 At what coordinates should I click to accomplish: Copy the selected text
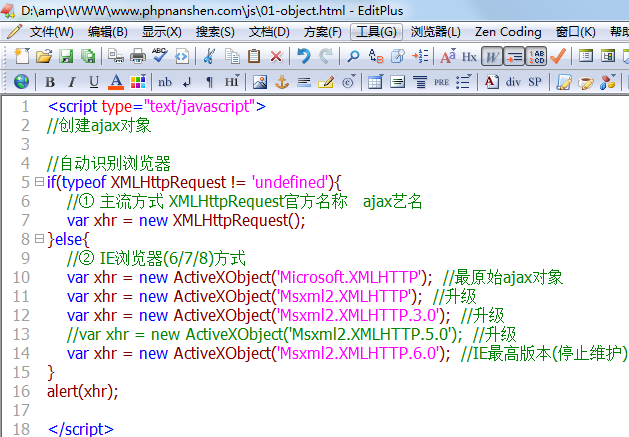click(232, 57)
